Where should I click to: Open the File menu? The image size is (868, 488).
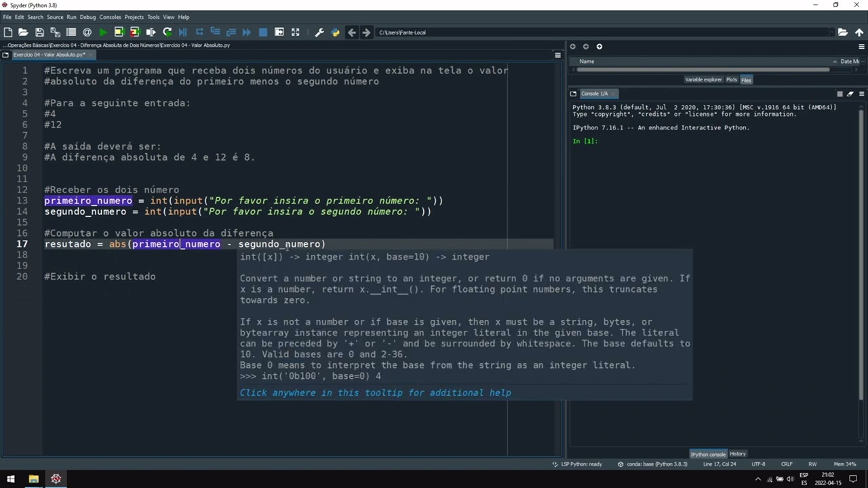(7, 17)
